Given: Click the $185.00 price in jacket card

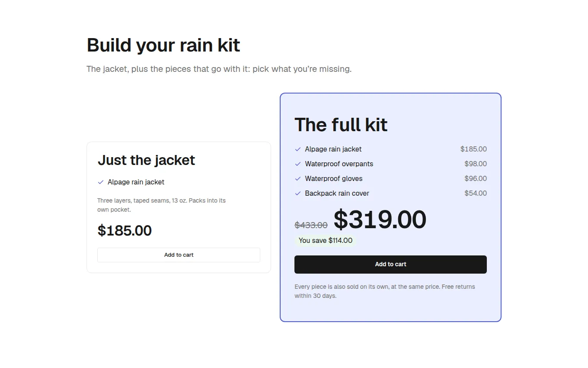Looking at the screenshot, I should pyautogui.click(x=125, y=230).
